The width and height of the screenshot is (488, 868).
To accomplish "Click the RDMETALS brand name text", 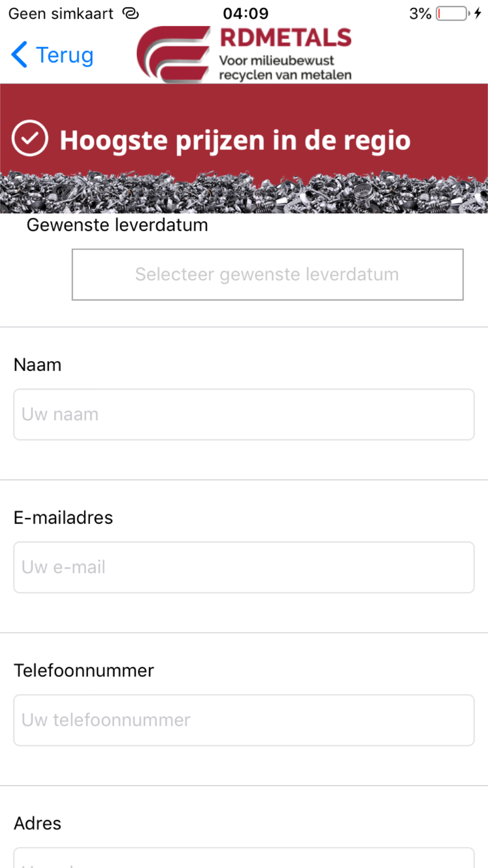I will click(285, 38).
